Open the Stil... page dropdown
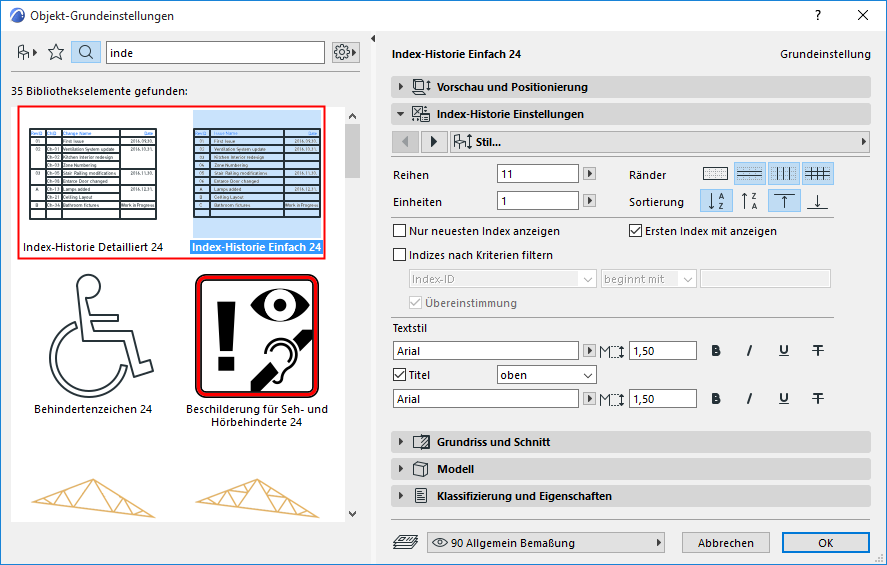 point(660,141)
